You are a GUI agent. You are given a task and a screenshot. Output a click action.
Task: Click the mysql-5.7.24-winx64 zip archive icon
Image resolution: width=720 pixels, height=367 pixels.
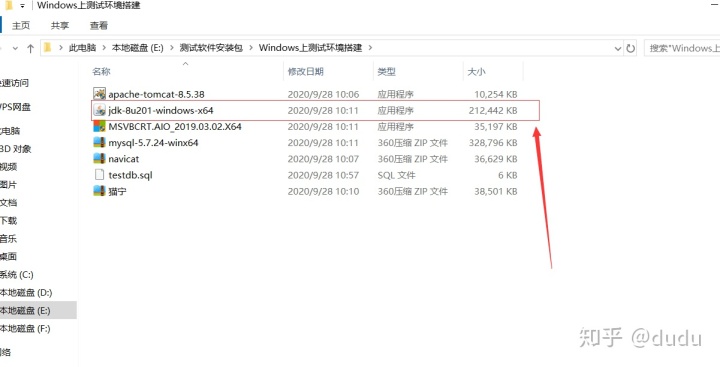point(100,142)
